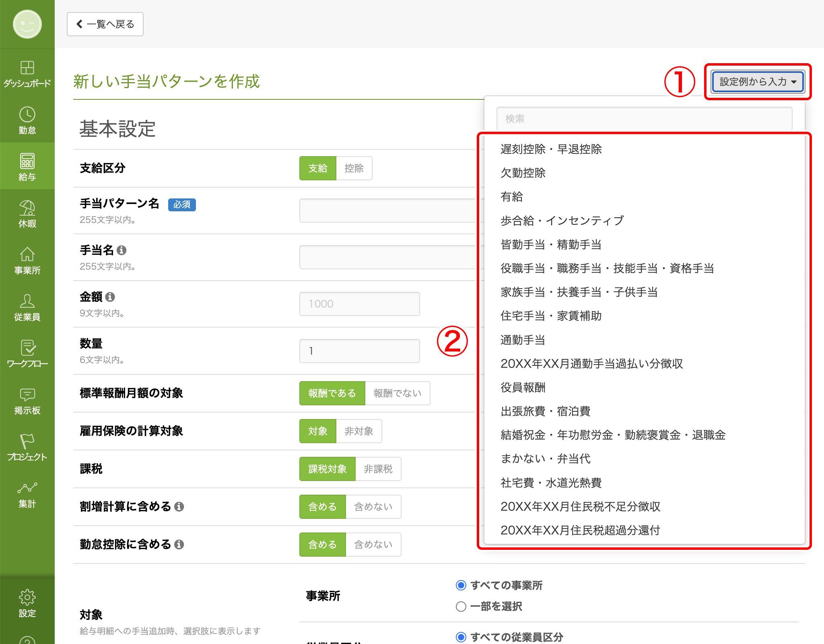The image size is (824, 644).
Task: Select the 一部を選択 radio button
Action: pos(461,607)
